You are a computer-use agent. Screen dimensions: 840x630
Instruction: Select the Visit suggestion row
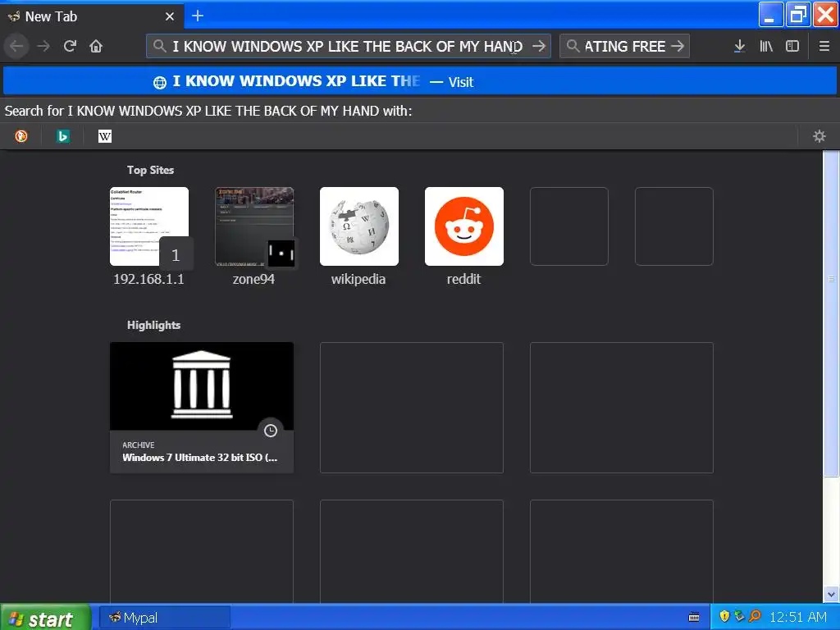pyautogui.click(x=420, y=81)
